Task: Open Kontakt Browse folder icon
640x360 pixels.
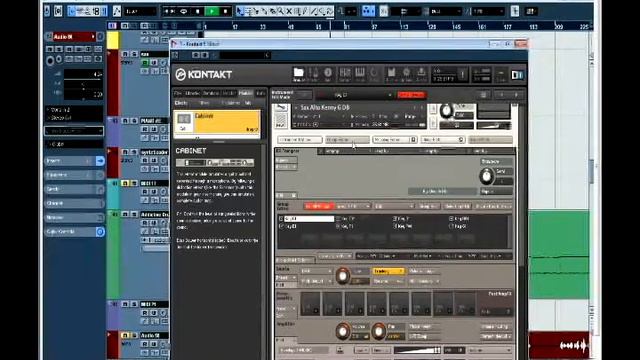Action: [298, 74]
